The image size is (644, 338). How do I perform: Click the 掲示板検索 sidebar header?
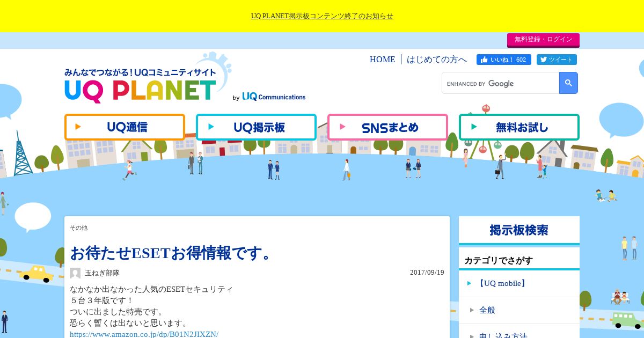pos(519,230)
